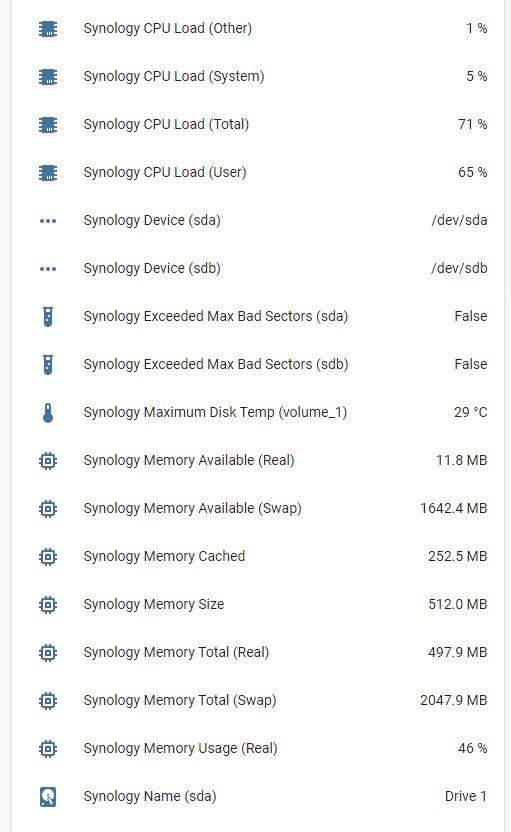Click the chip icon for CPU Load (Other)
This screenshot has height=832, width=511.
(48, 29)
